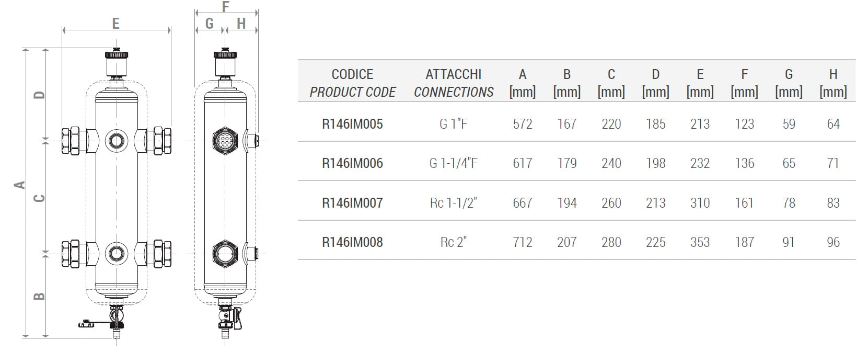Click the dimension A label on drawing
868x351 pixels.
tap(19, 184)
